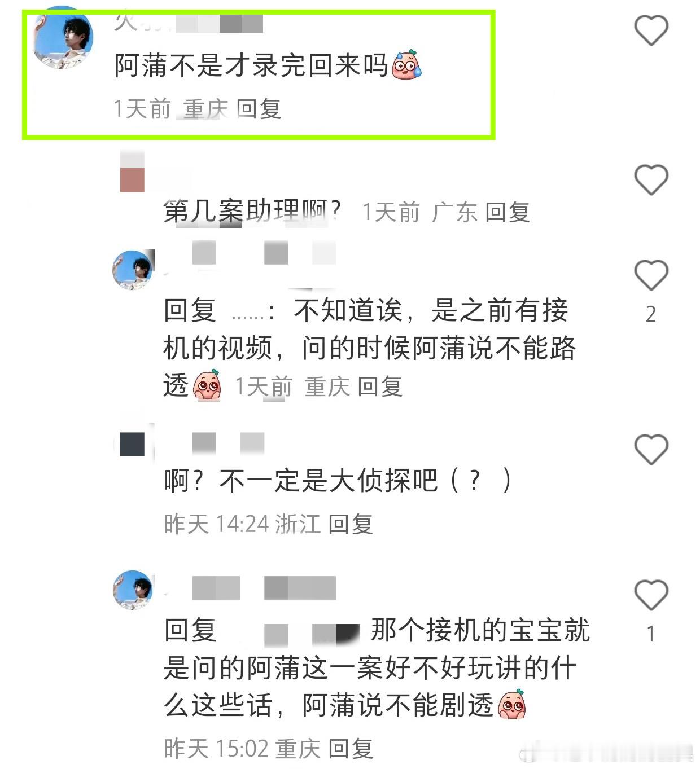
Task: Like the 第几案助理啊 comment
Action: [x=651, y=180]
